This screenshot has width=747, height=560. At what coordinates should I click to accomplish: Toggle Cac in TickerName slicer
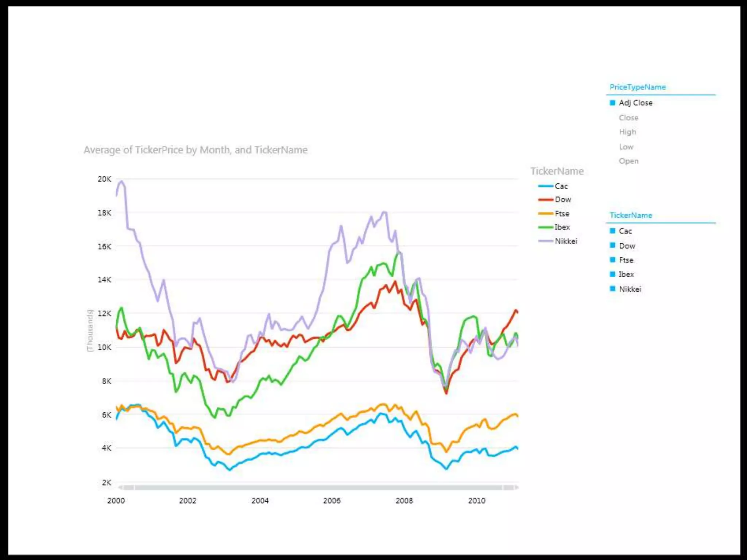pyautogui.click(x=625, y=231)
